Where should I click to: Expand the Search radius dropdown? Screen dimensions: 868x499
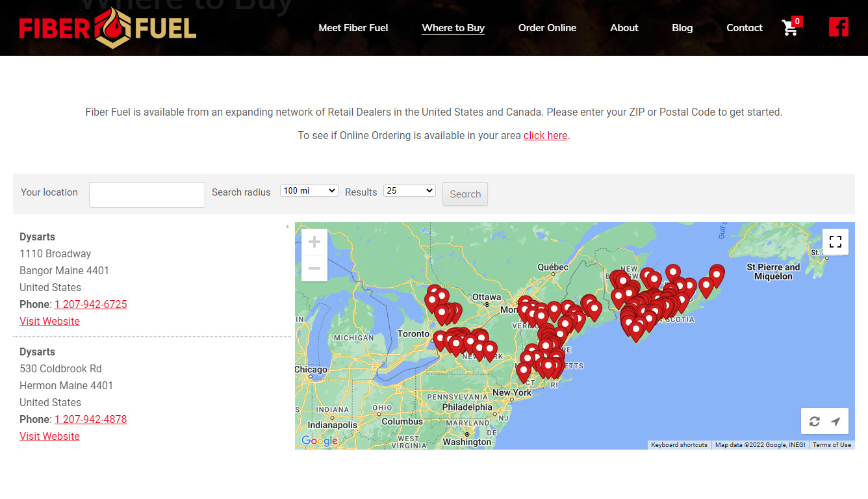click(309, 190)
